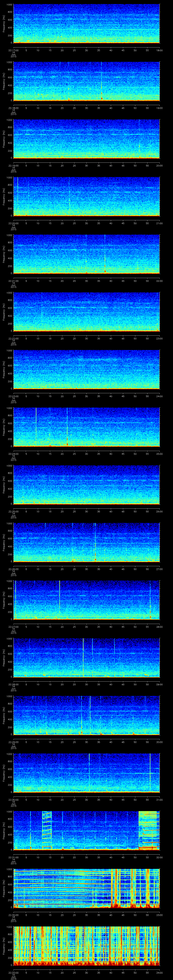
Task: Select the spectrogram panel beginning at 22:17:00
Action: [x=86, y=24]
